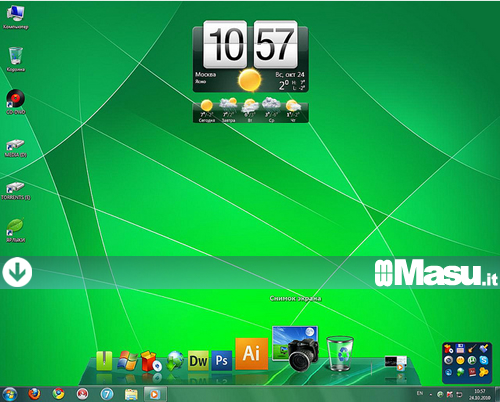Launch Photoshop from the dock
The height and width of the screenshot is (402, 500).
tap(222, 361)
